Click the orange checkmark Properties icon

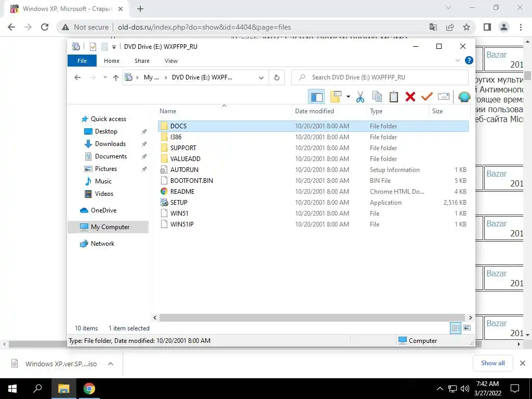pyautogui.click(x=427, y=97)
